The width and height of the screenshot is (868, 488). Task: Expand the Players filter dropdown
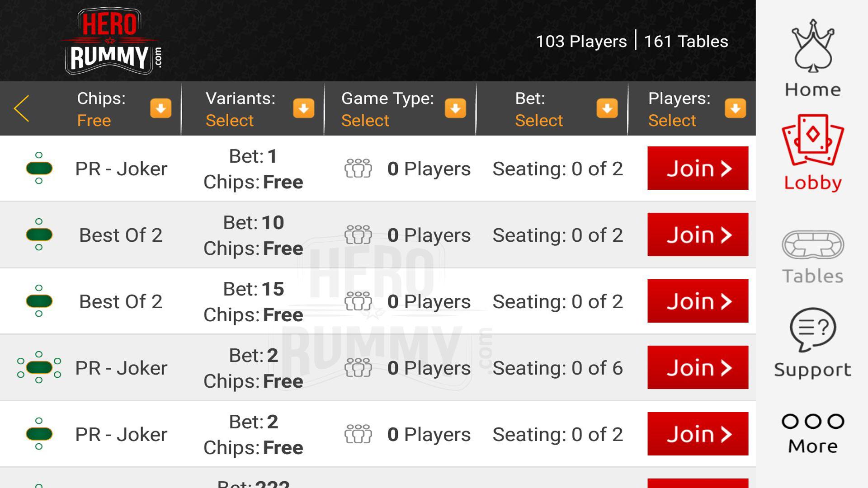pos(735,108)
